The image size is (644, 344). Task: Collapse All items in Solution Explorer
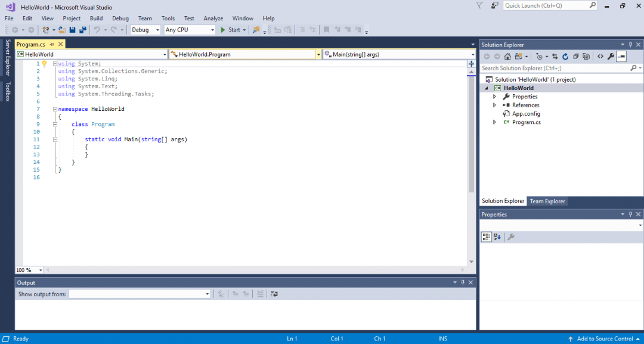tap(576, 56)
